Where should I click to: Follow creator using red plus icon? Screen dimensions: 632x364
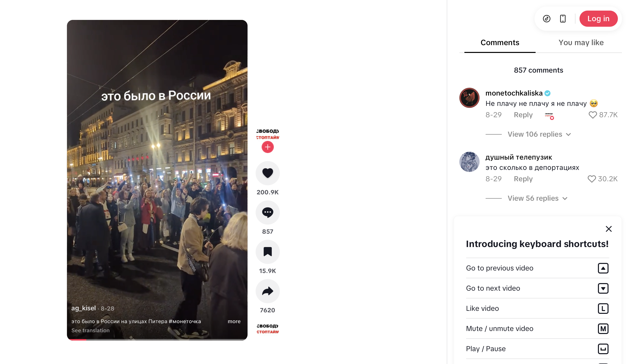pyautogui.click(x=268, y=147)
